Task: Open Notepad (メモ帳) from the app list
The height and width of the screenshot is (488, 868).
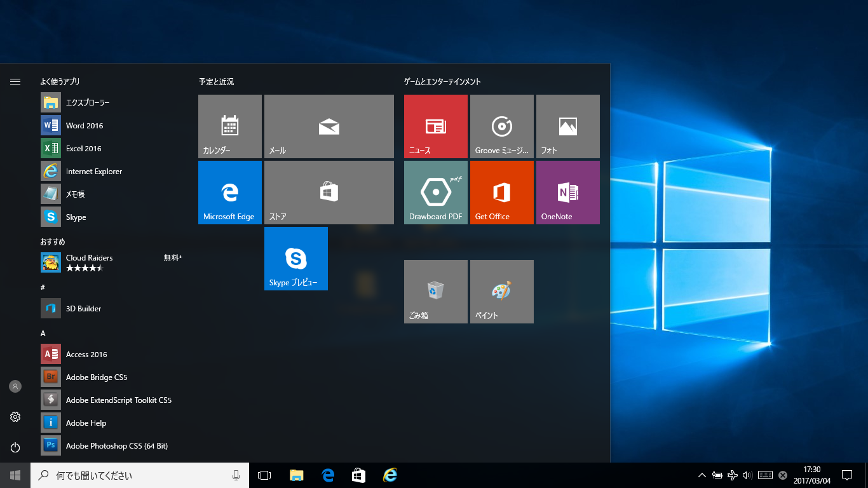Action: pos(112,194)
